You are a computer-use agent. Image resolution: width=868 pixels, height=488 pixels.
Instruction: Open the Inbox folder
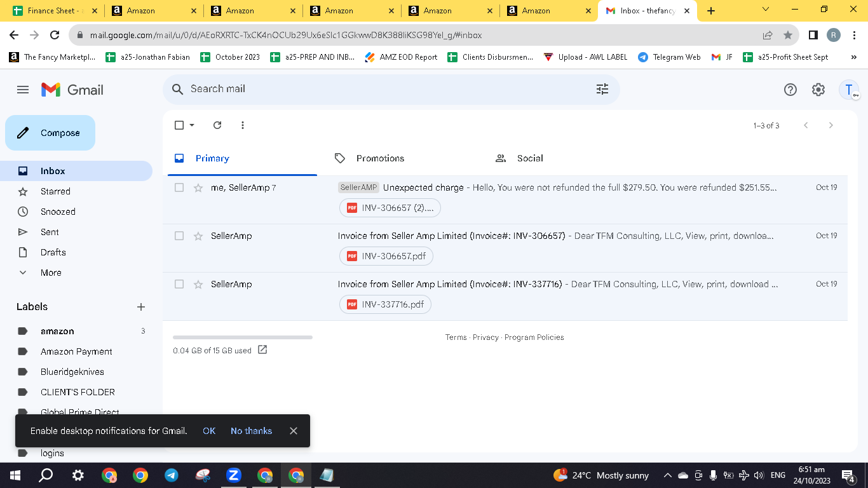tap(76, 171)
